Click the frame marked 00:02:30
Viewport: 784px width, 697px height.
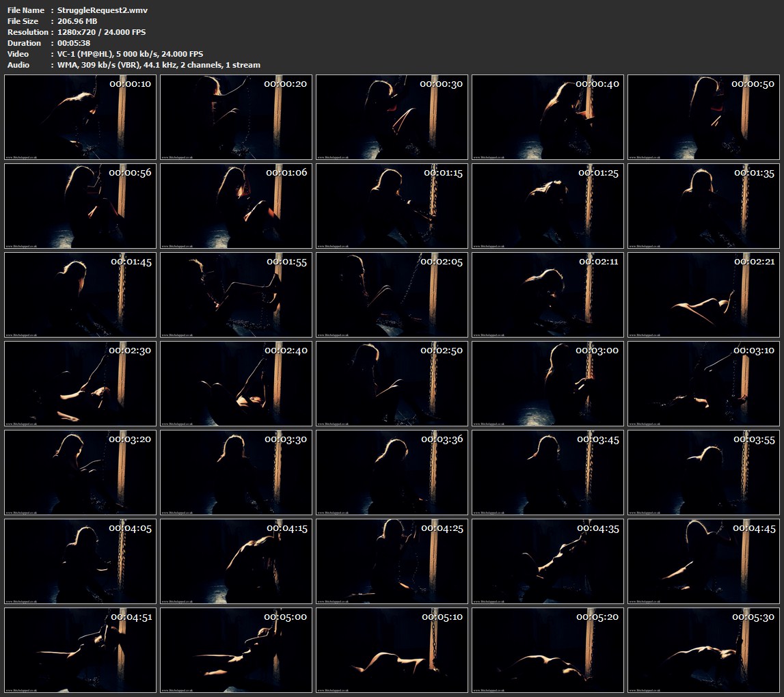[80, 383]
